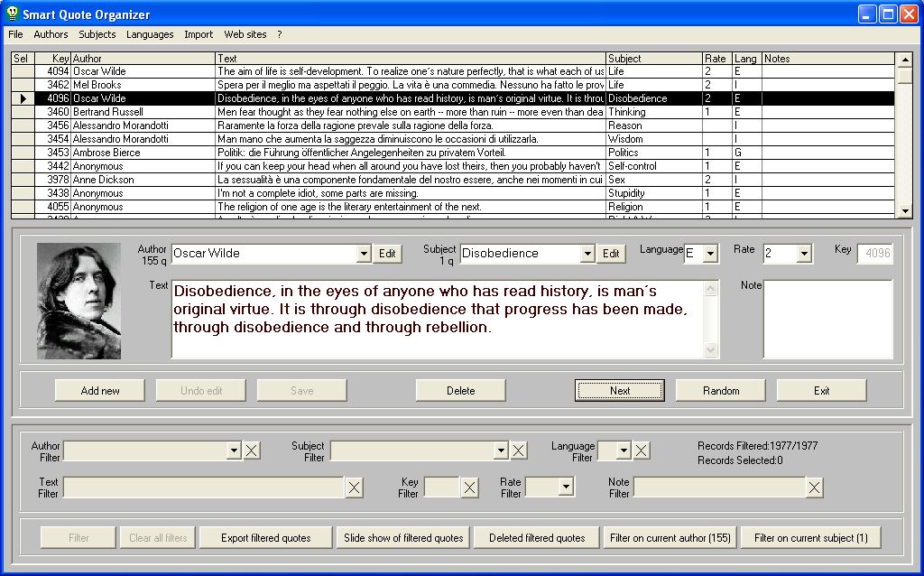Viewport: 924px width, 576px height.
Task: Start Slide show of filtered quotes
Action: (403, 538)
